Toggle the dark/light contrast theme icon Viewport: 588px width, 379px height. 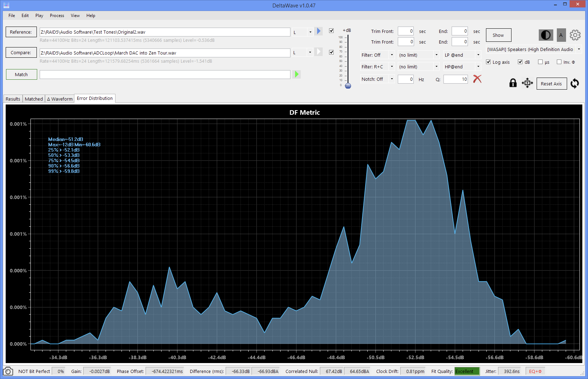[546, 35]
